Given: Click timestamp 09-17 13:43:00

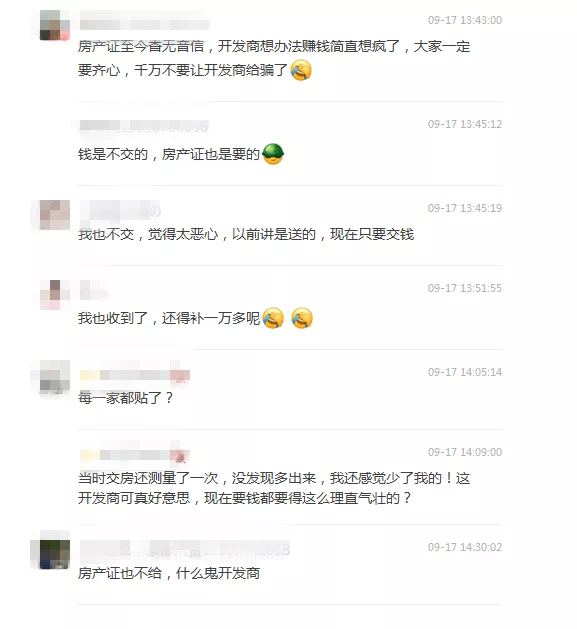Looking at the screenshot, I should [465, 20].
